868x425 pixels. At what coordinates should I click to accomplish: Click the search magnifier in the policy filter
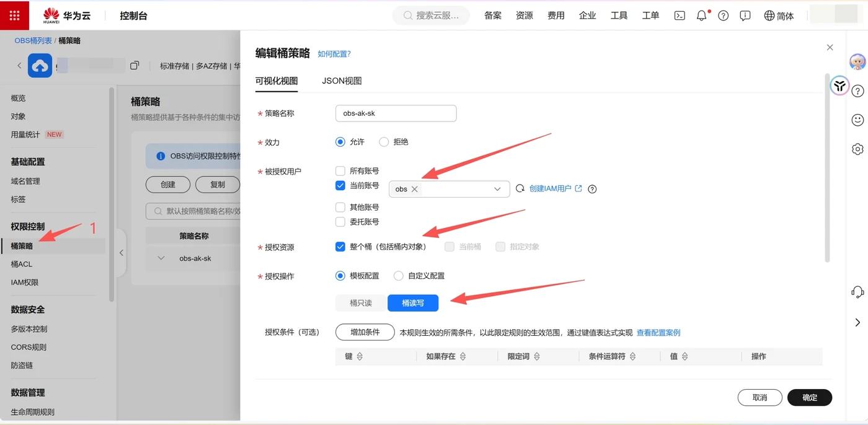click(157, 211)
